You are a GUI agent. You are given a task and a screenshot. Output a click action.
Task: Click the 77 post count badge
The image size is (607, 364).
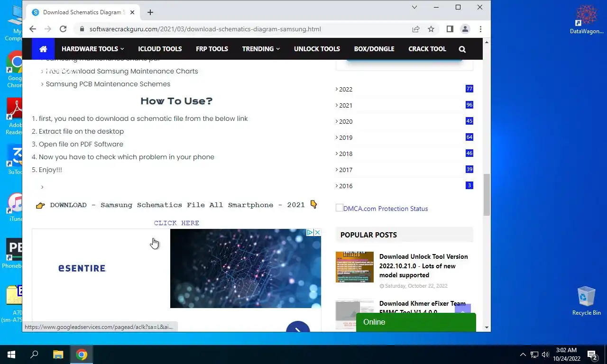tap(469, 89)
